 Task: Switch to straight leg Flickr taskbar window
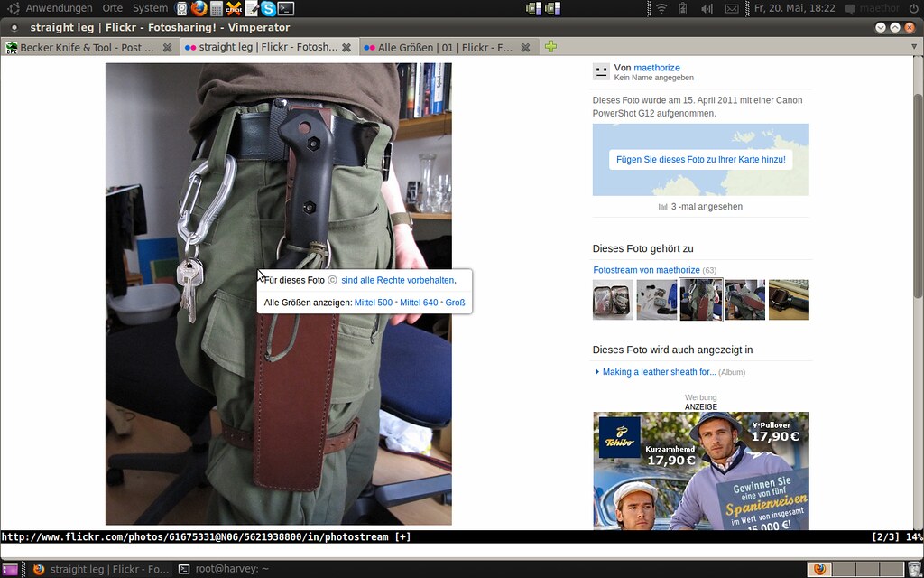click(101, 569)
